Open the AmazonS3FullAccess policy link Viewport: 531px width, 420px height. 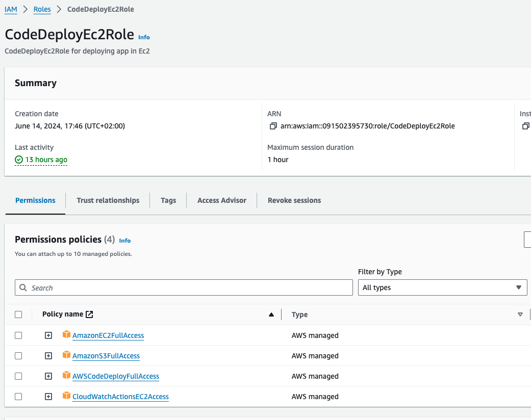point(106,356)
